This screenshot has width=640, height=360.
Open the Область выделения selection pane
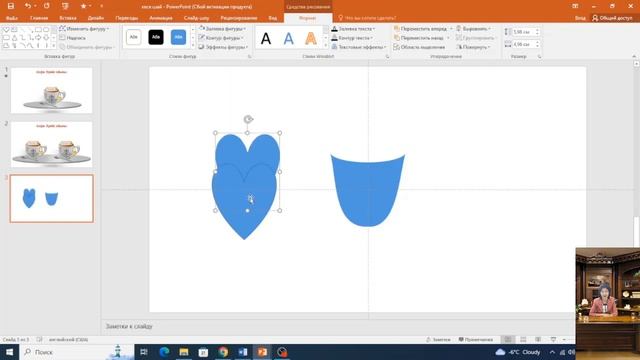pos(419,47)
